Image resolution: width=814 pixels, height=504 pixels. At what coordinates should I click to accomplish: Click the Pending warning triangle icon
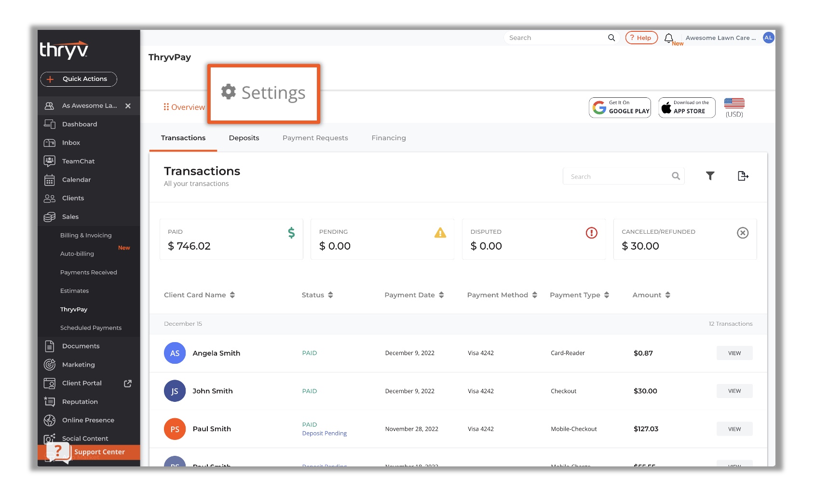pyautogui.click(x=440, y=233)
